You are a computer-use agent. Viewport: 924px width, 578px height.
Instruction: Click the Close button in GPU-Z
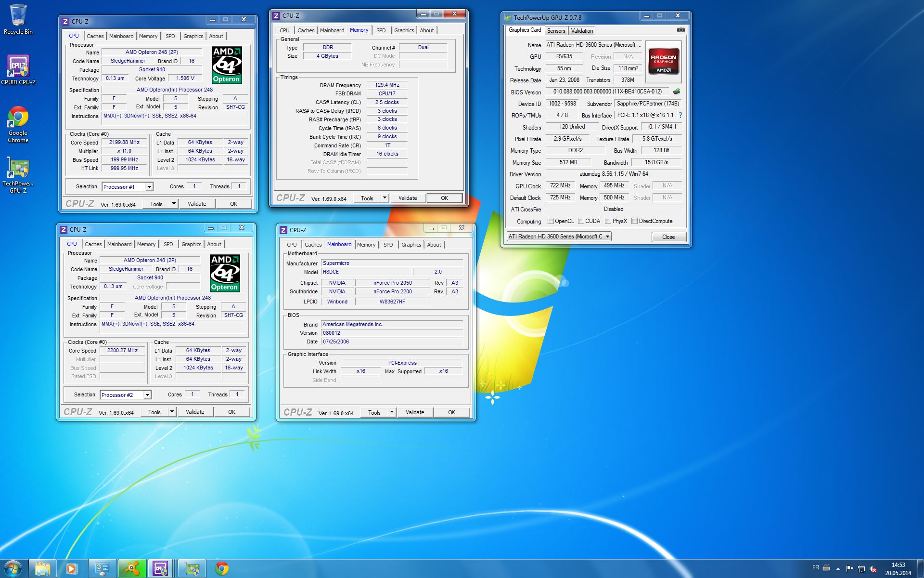(668, 237)
